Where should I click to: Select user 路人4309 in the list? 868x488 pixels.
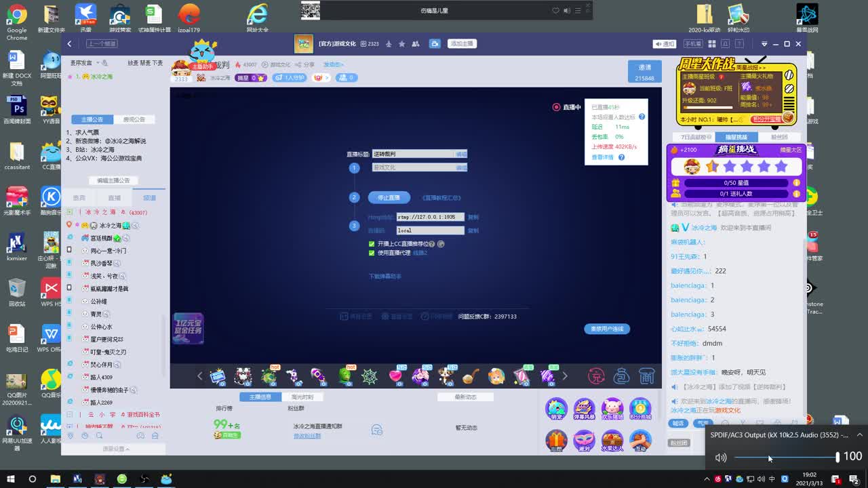coord(102,377)
